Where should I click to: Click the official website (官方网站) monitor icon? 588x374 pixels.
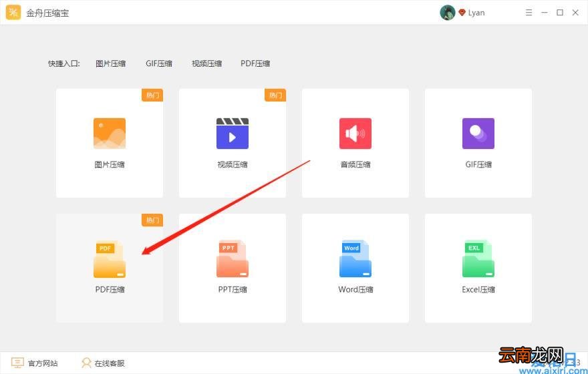click(17, 363)
